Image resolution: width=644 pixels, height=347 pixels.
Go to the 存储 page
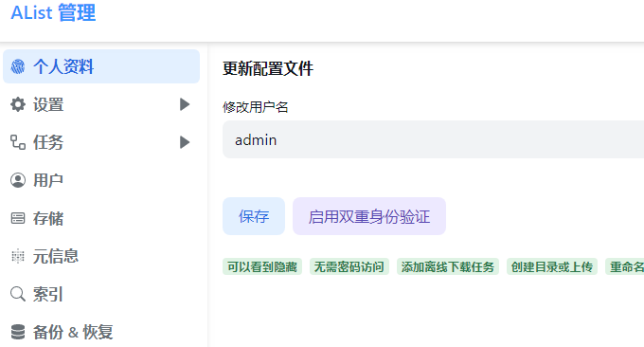(101, 218)
